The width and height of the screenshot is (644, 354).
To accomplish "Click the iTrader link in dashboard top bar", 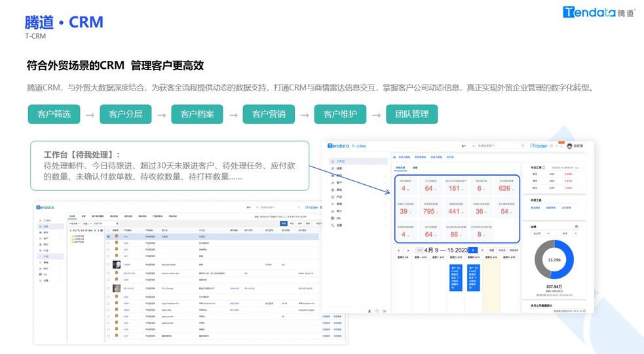I will 539,146.
